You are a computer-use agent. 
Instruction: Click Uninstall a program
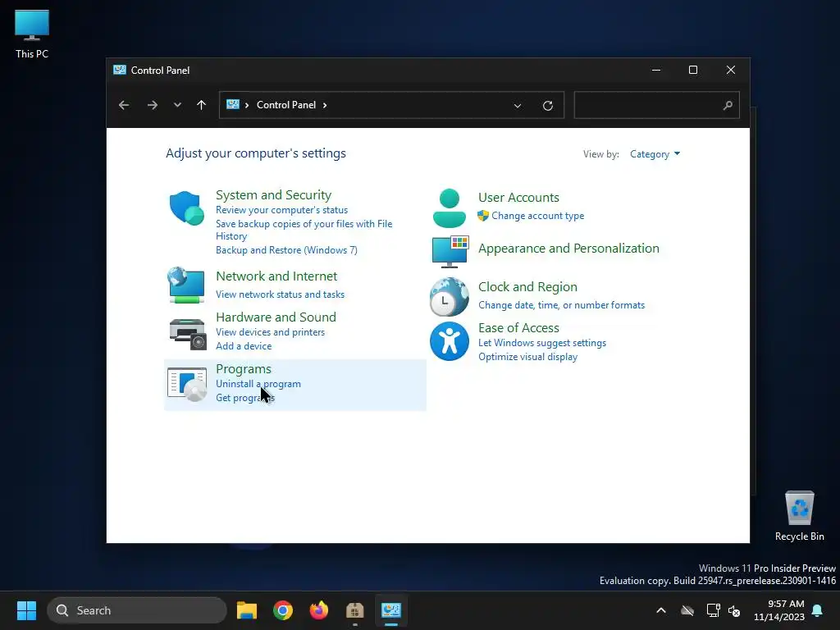tap(258, 384)
